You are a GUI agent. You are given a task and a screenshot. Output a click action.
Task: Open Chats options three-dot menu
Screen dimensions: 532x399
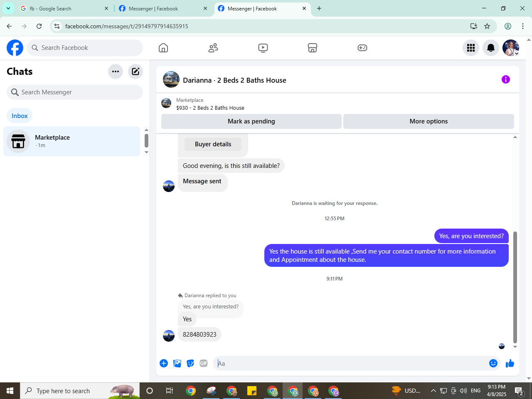point(116,71)
